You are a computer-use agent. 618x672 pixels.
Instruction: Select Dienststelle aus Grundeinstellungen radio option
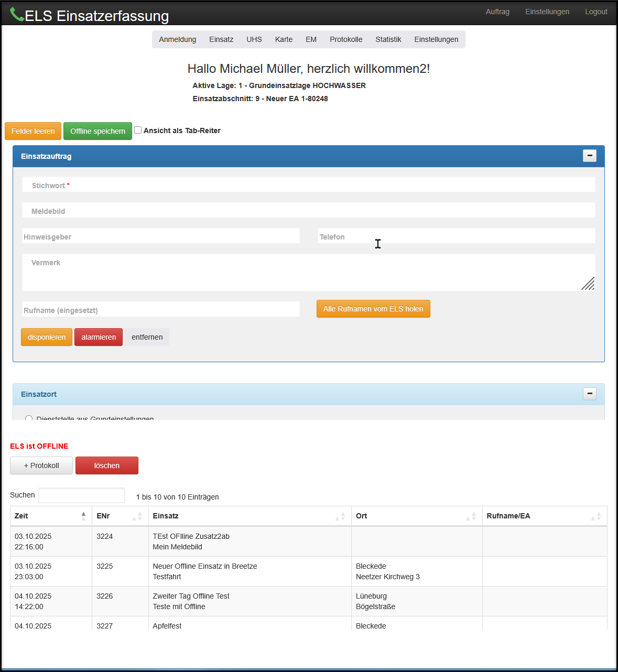(x=29, y=418)
